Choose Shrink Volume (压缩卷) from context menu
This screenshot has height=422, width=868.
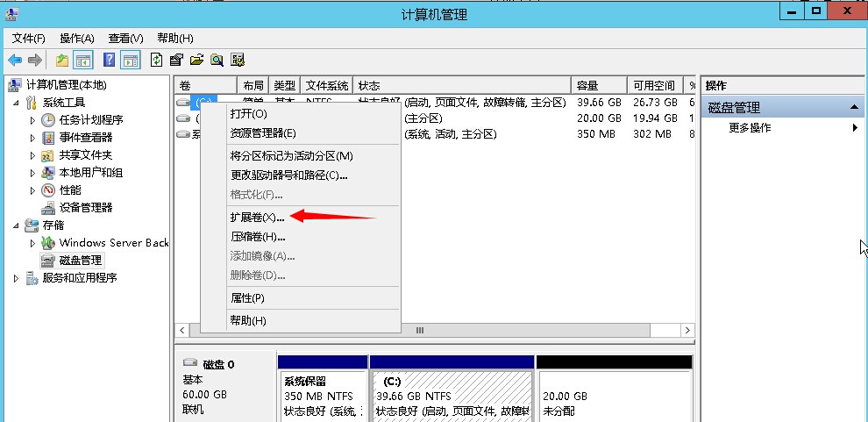(257, 236)
